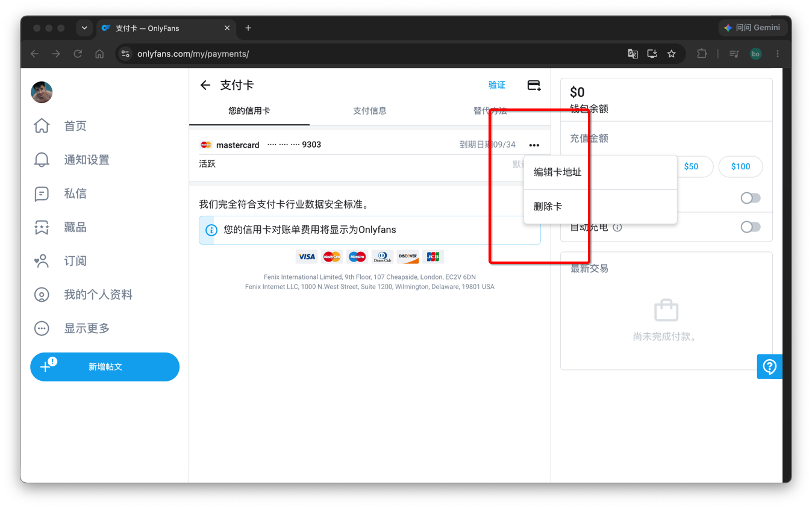Click the 首页 home icon in sidebar
The width and height of the screenshot is (812, 508).
(42, 126)
